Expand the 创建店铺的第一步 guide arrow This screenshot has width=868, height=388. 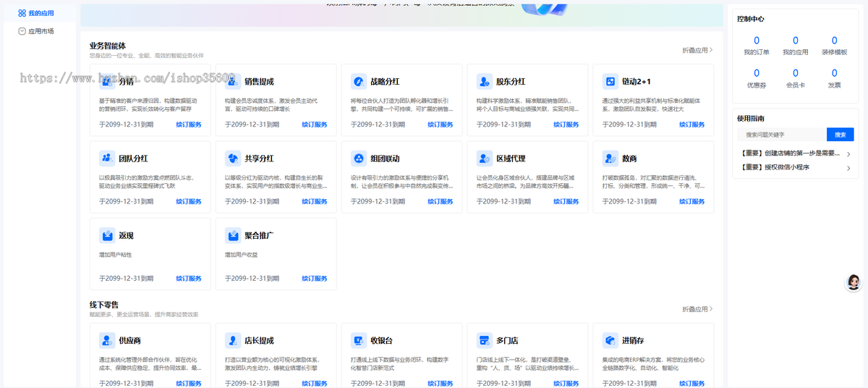pyautogui.click(x=848, y=154)
